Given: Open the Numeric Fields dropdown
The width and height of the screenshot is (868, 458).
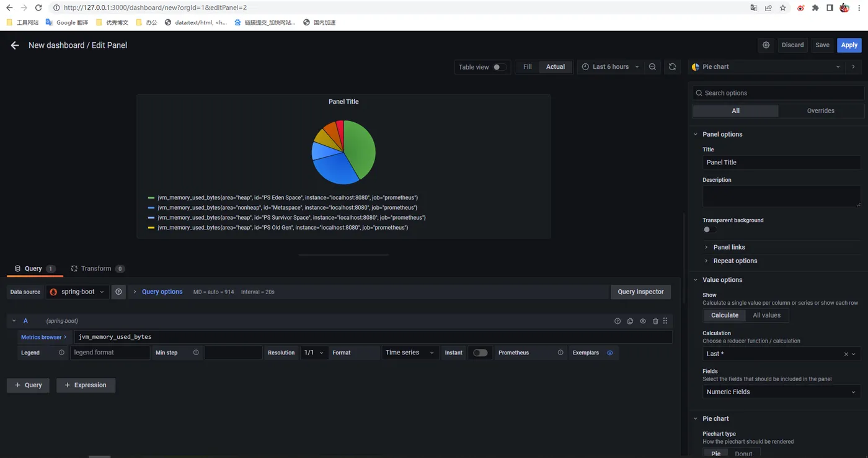Looking at the screenshot, I should (781, 392).
